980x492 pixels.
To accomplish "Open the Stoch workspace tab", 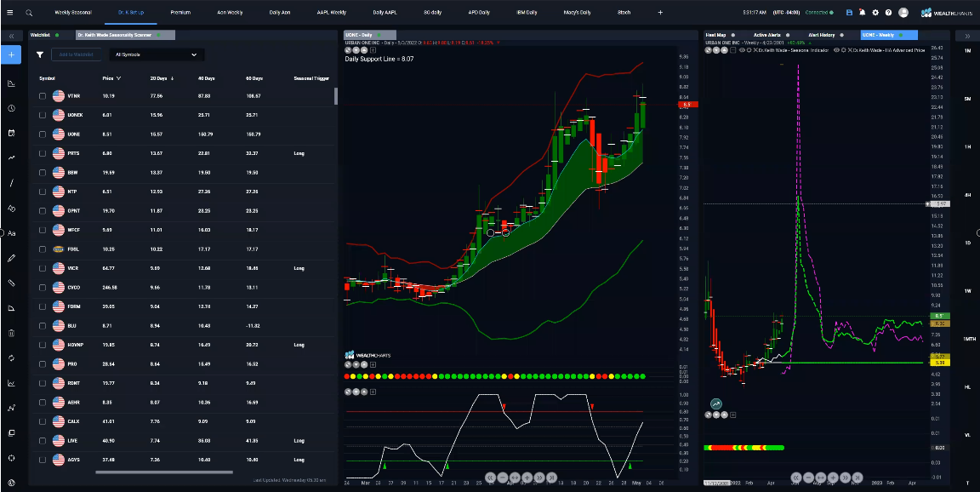I will pos(624,13).
